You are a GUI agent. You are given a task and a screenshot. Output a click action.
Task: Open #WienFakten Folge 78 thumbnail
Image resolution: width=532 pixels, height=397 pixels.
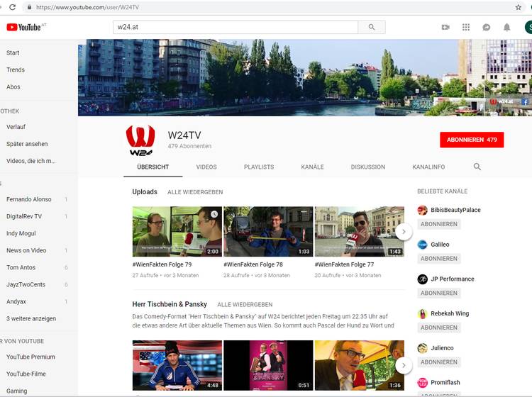click(x=268, y=232)
